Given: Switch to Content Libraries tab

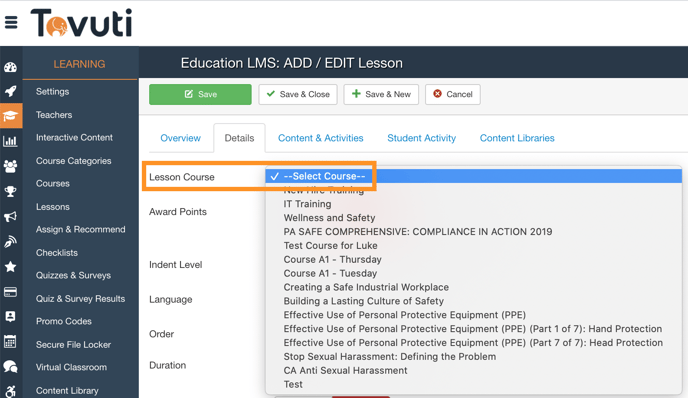Looking at the screenshot, I should [517, 138].
